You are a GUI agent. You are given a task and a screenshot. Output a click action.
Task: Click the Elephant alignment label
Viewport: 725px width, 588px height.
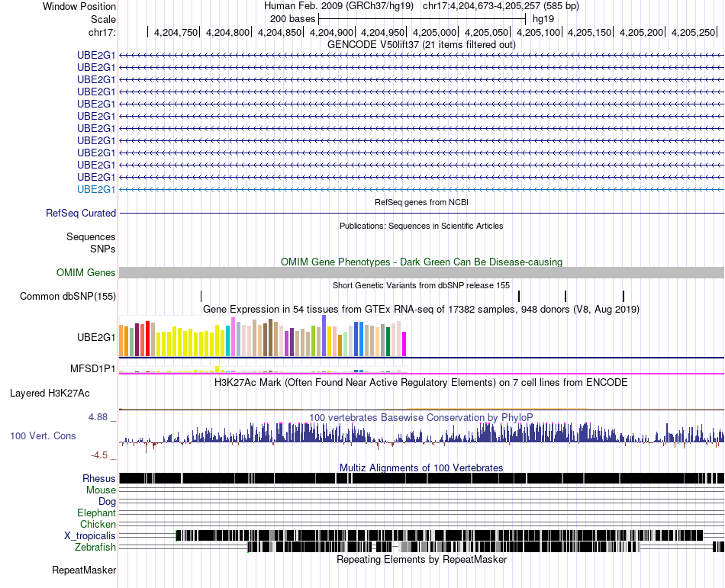click(x=97, y=512)
